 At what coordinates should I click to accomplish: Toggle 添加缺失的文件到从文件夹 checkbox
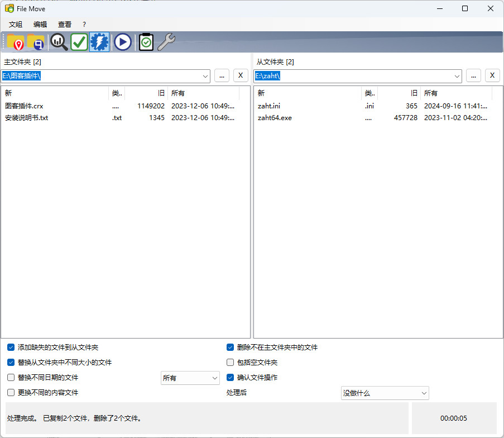[11, 347]
